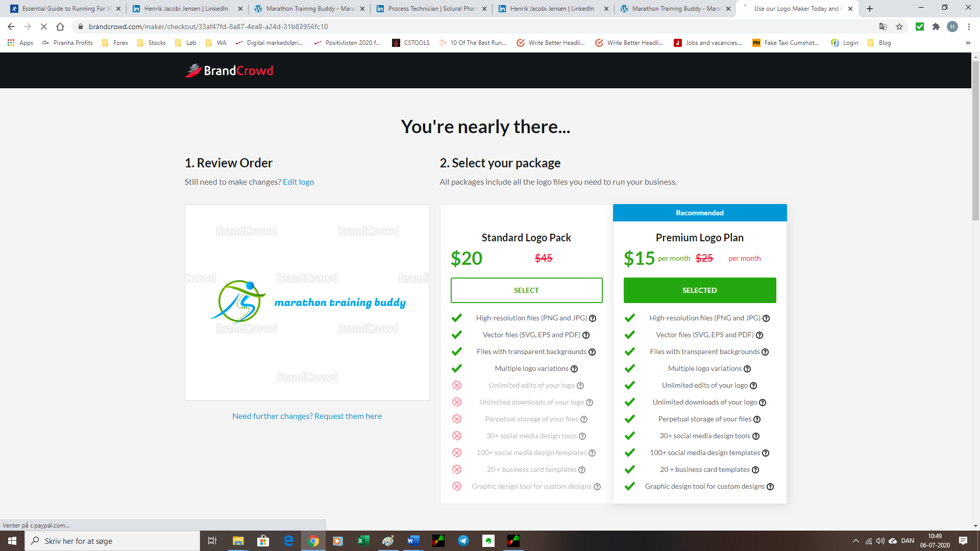Image resolution: width=980 pixels, height=551 pixels.
Task: Open help icon for Standard Unlimited edits
Action: pyautogui.click(x=580, y=386)
